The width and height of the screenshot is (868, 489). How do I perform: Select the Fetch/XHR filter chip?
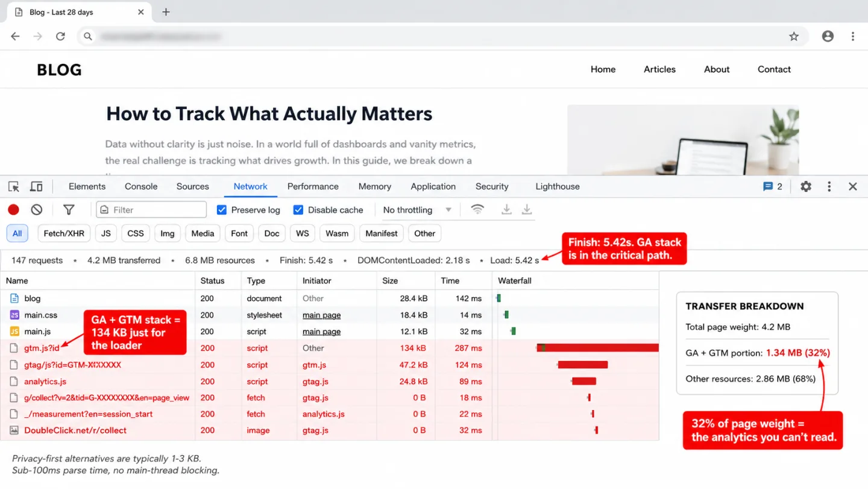[x=64, y=233]
